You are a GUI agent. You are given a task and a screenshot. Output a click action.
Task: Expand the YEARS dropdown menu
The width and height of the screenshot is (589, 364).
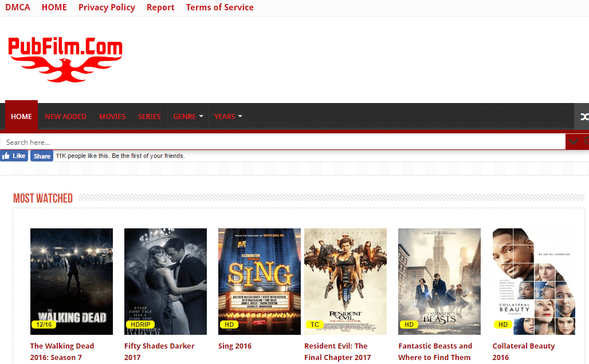click(x=227, y=116)
